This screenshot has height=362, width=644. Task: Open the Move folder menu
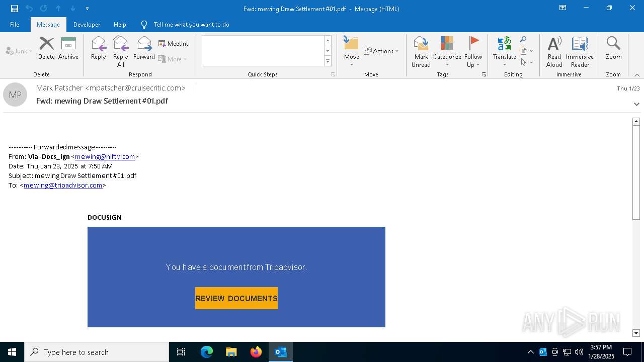coord(352,51)
